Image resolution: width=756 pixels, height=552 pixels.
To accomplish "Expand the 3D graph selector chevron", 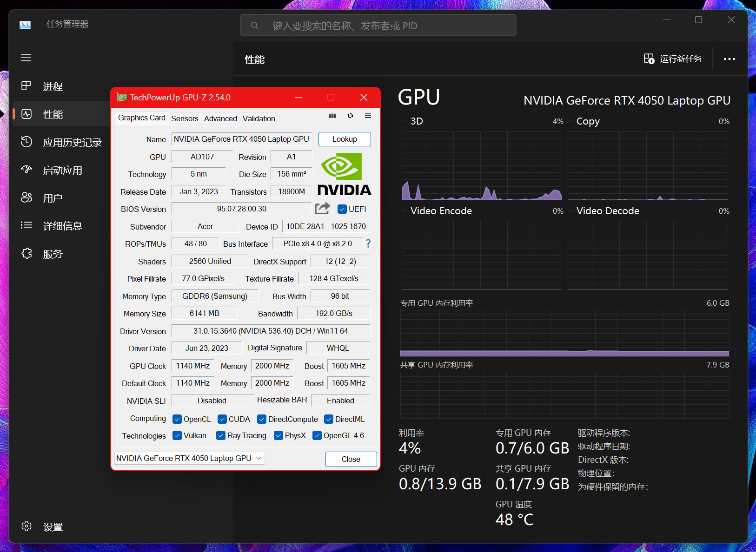I will tap(404, 121).
